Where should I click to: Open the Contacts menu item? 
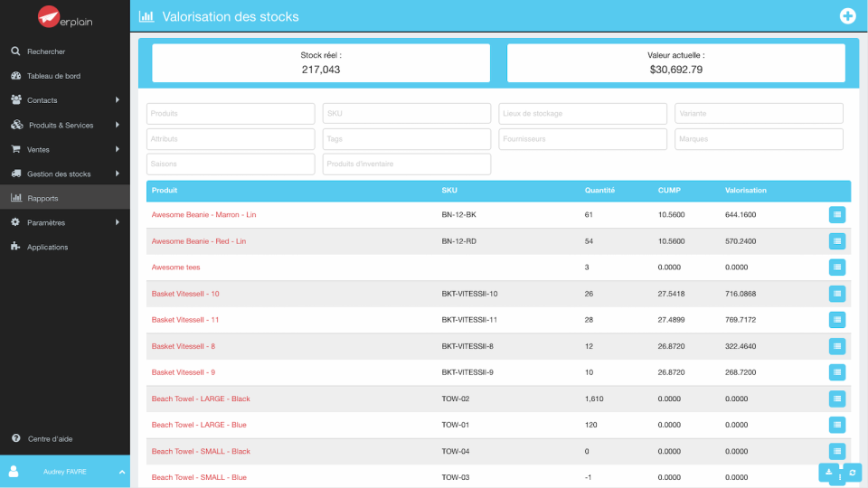click(65, 100)
